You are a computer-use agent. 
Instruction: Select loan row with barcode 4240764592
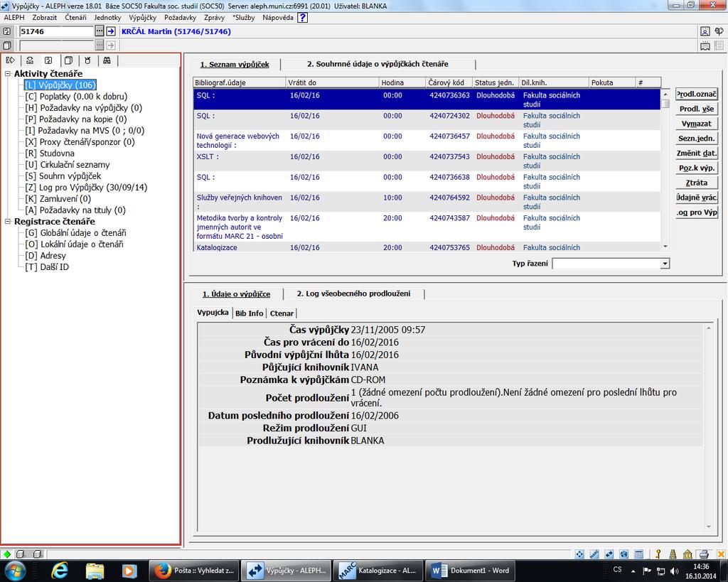pos(427,202)
